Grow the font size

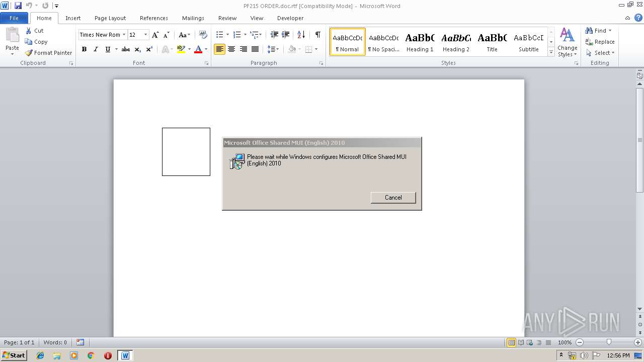point(155,35)
